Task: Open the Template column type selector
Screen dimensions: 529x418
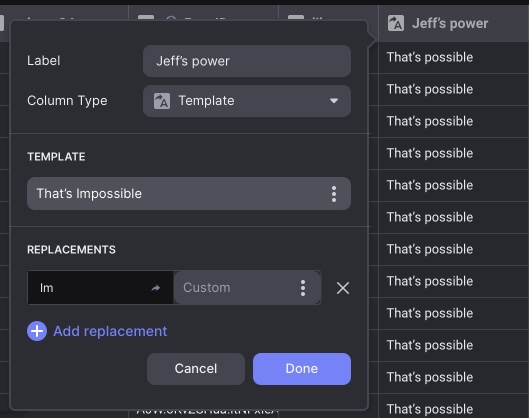Action: tap(247, 101)
